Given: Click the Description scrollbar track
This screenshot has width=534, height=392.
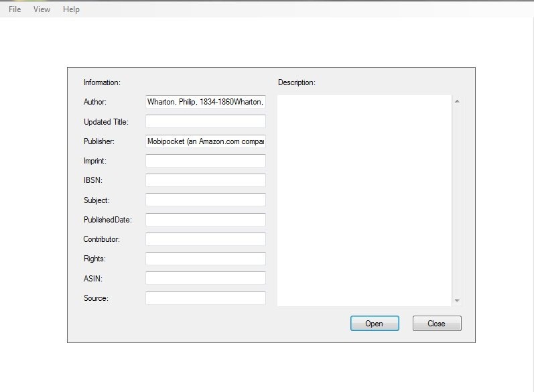Looking at the screenshot, I should [457, 201].
